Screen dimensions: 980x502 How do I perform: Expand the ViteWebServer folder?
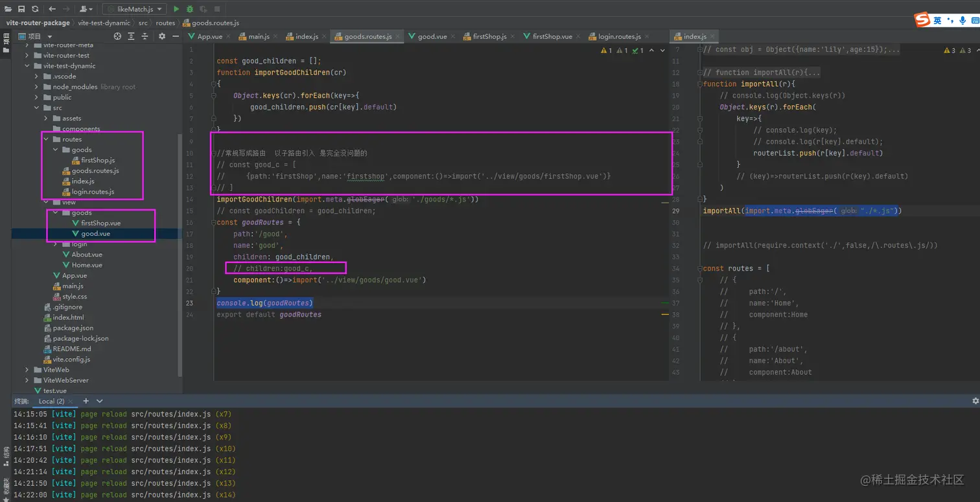[x=27, y=380]
